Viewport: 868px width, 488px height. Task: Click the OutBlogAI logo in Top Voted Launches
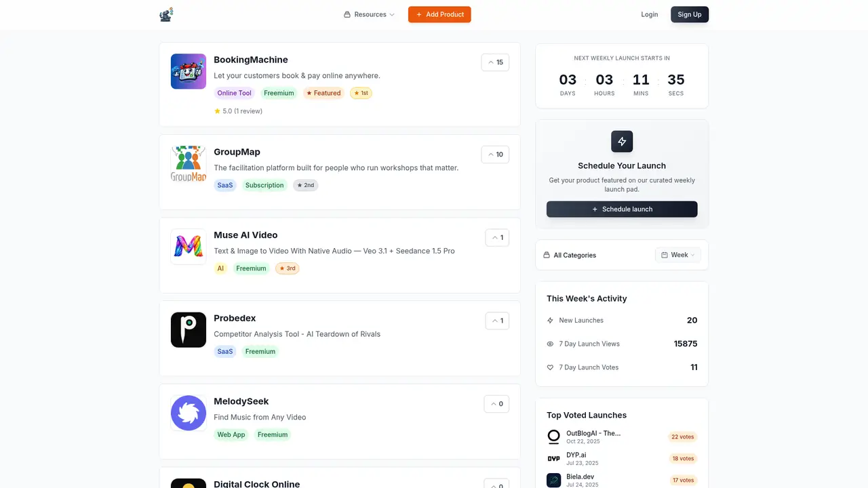point(554,436)
